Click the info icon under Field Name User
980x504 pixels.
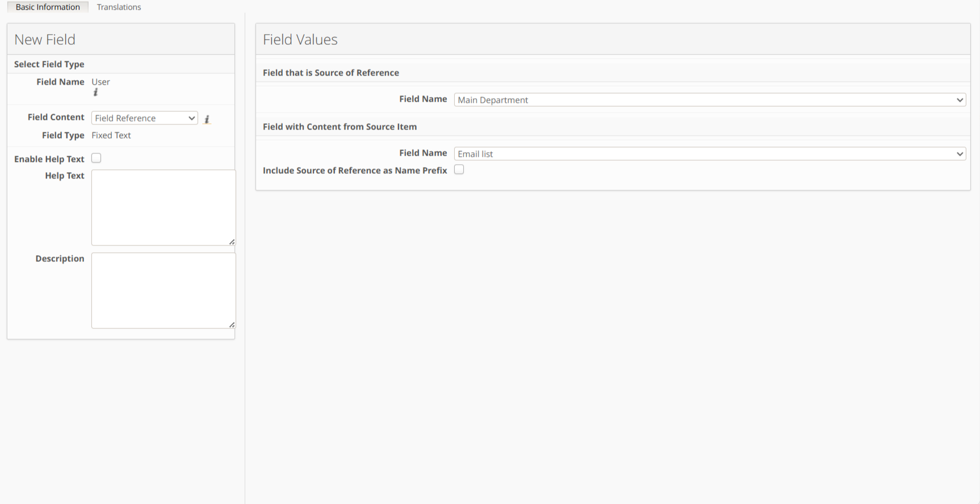(x=95, y=92)
